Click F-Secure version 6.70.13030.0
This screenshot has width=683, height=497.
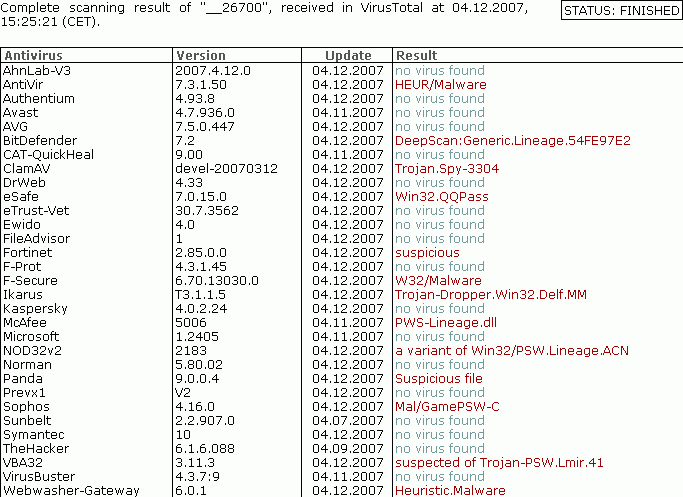(217, 281)
